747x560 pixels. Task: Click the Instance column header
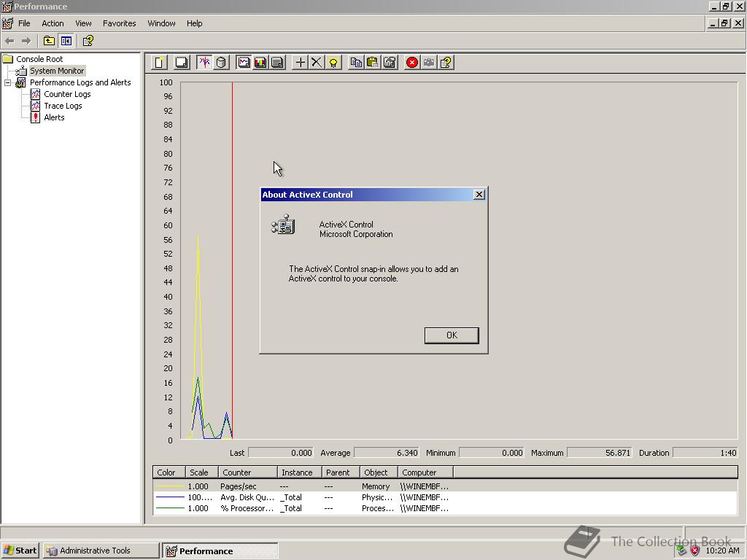(298, 472)
